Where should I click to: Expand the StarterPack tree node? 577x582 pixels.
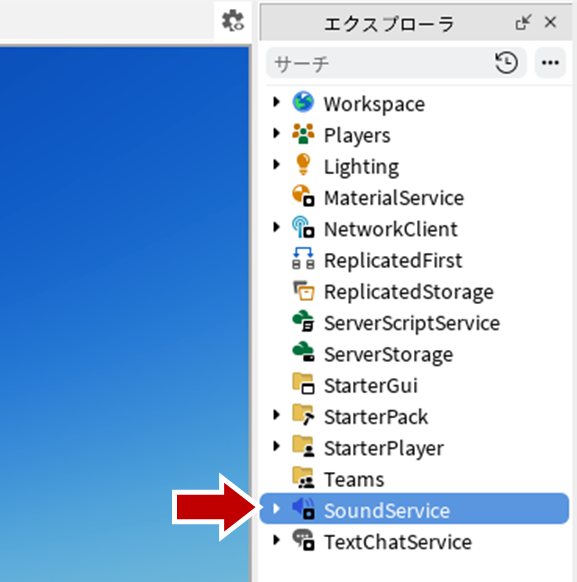pyautogui.click(x=276, y=415)
